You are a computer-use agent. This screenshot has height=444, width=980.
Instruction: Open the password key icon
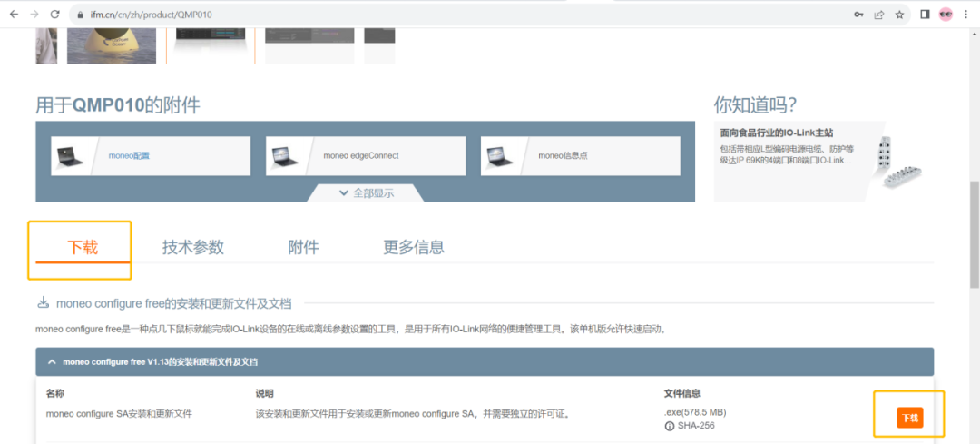click(x=858, y=15)
